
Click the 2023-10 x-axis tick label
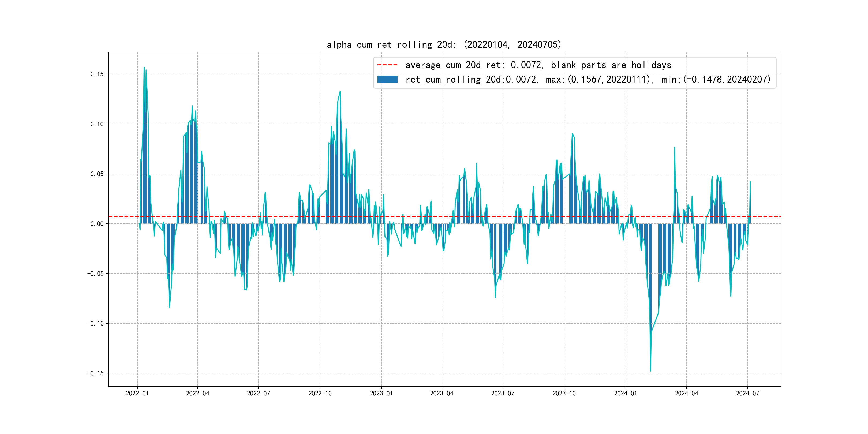tap(564, 393)
